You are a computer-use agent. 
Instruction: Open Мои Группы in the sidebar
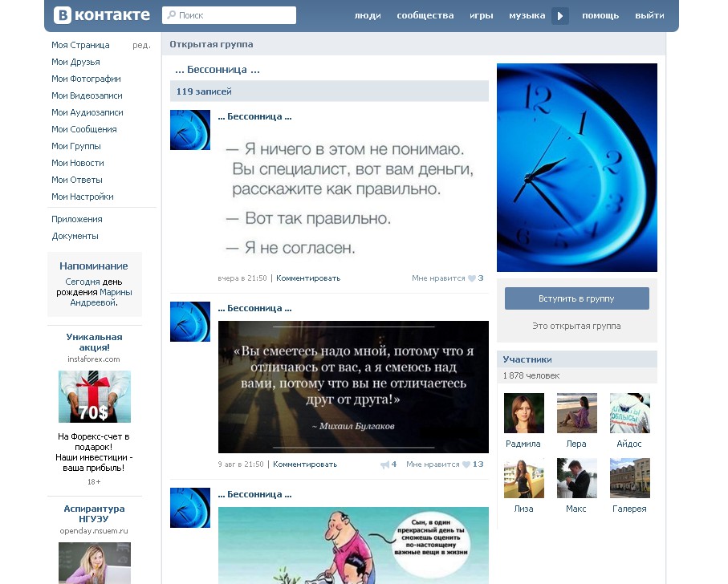(x=76, y=146)
